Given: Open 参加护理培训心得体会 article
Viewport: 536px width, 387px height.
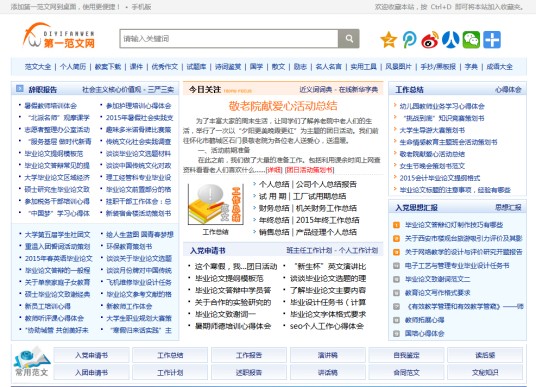Looking at the screenshot, I should click(138, 106).
